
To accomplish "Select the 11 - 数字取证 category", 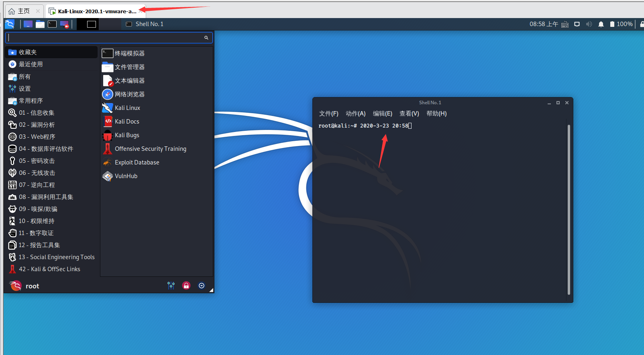I will click(51, 233).
